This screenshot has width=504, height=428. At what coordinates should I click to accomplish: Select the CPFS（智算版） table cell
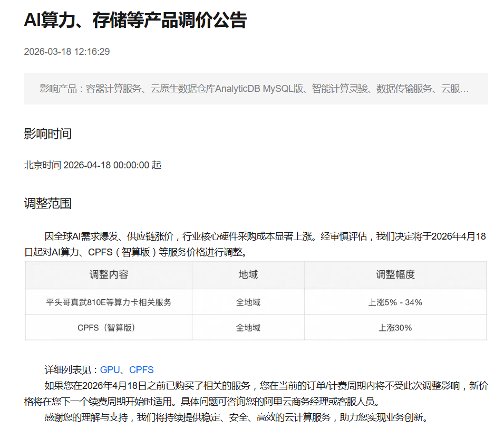(109, 328)
